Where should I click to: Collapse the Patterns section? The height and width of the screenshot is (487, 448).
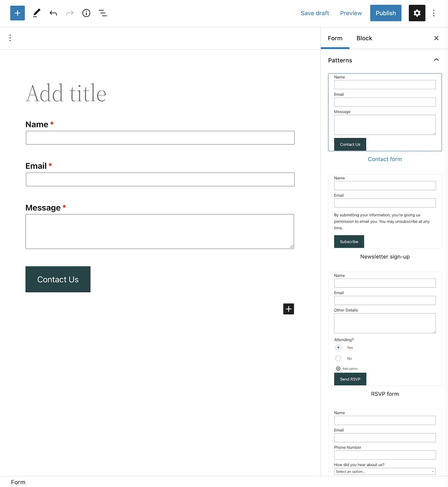point(436,60)
